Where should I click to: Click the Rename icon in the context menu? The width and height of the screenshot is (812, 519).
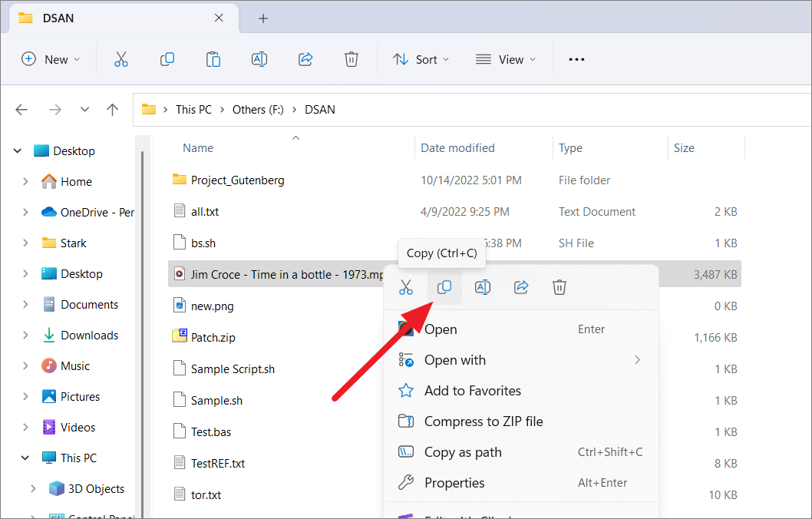(483, 287)
